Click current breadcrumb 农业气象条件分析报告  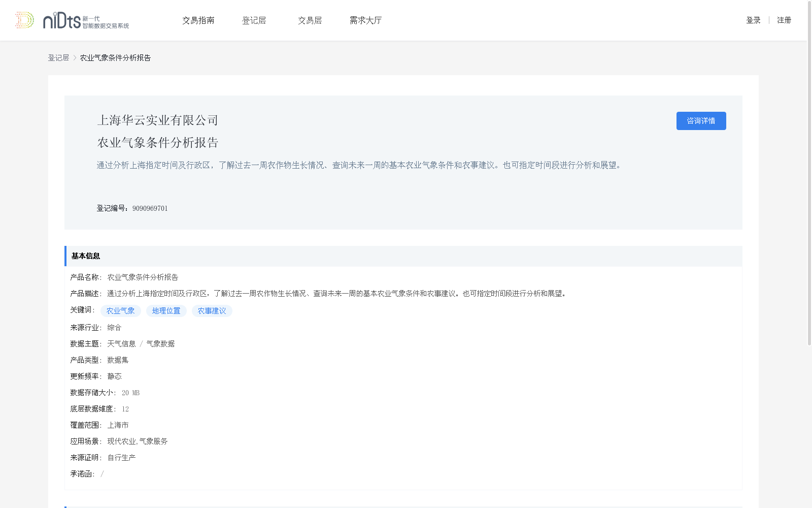point(115,58)
